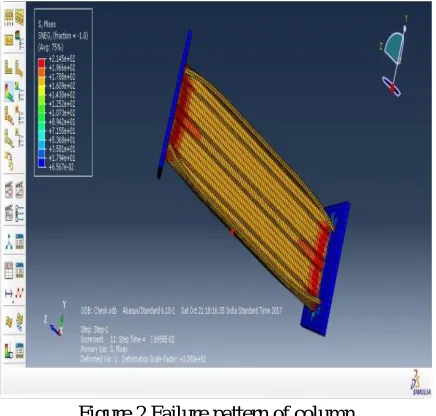Viewport: 436px width, 416px height.
Task: Click the legend value +1.609e+02
Action: coord(62,86)
